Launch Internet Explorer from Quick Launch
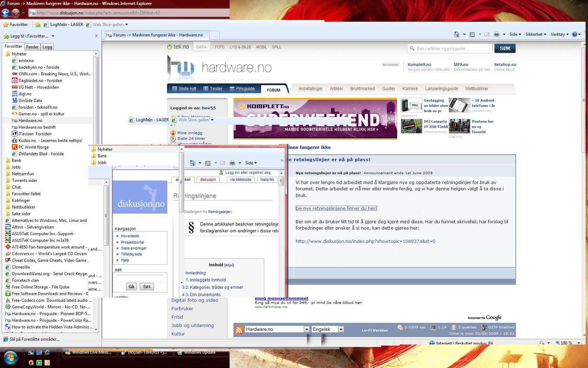The width and height of the screenshot is (588, 368). pyautogui.click(x=47, y=352)
